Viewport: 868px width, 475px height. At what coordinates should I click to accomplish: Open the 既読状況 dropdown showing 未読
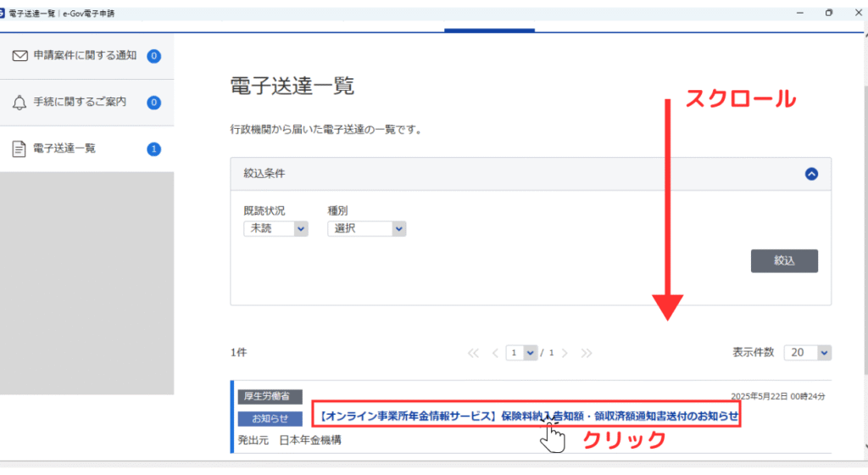coord(275,229)
